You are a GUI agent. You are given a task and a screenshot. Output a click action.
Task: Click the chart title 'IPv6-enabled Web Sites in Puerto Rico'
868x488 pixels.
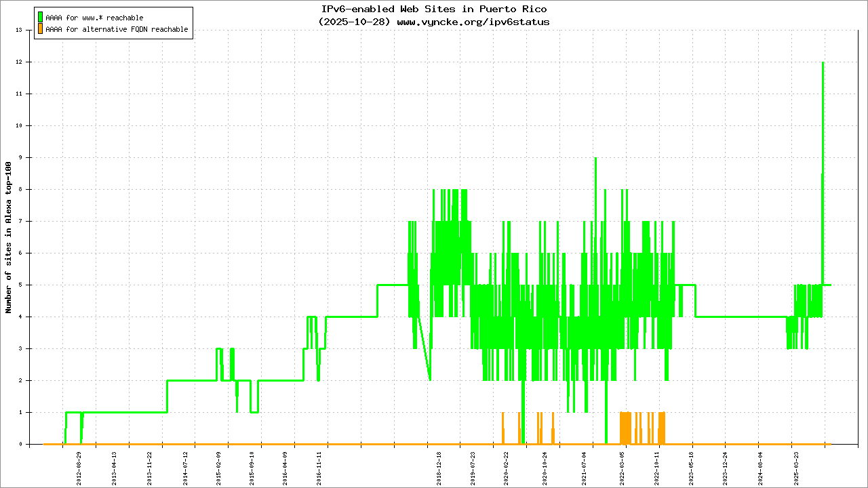click(x=433, y=9)
